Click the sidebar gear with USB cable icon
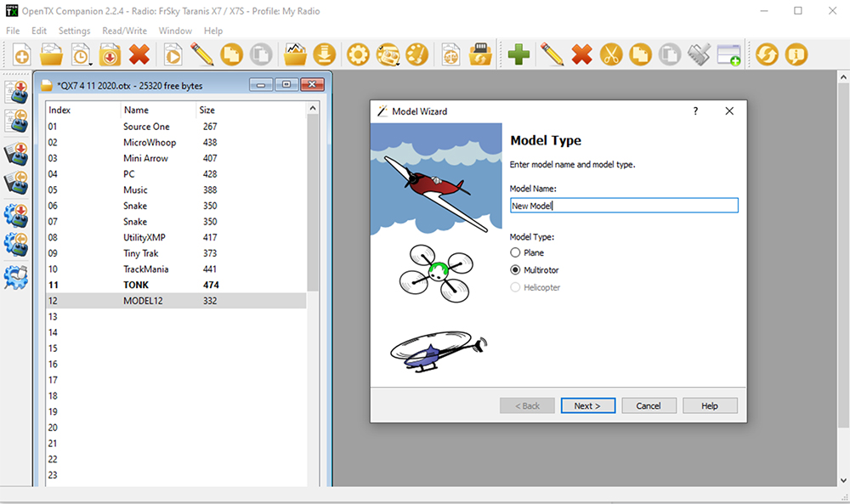 [x=16, y=277]
